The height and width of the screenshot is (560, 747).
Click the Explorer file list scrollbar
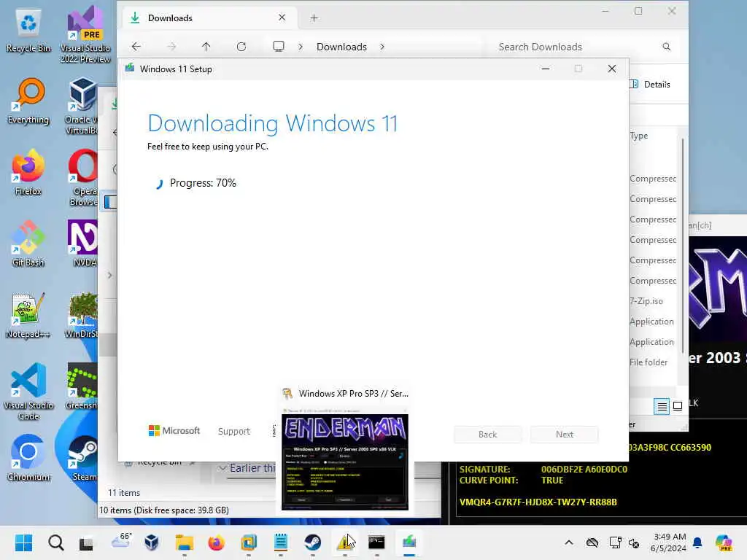click(683, 246)
